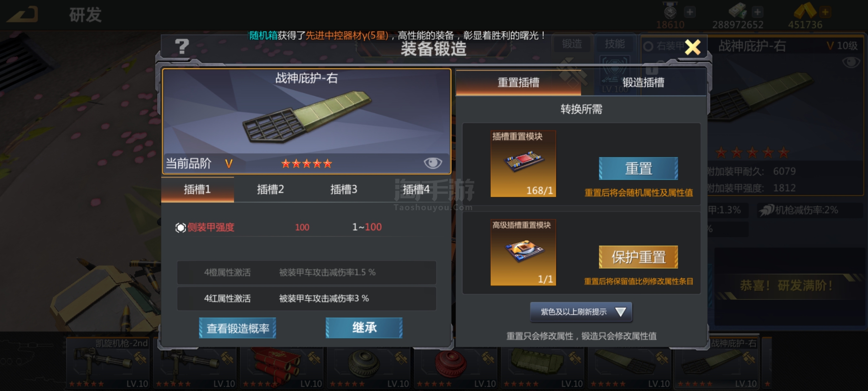Viewport: 868px width, 391px height.
Task: Click the blue 重置 button
Action: click(x=638, y=168)
